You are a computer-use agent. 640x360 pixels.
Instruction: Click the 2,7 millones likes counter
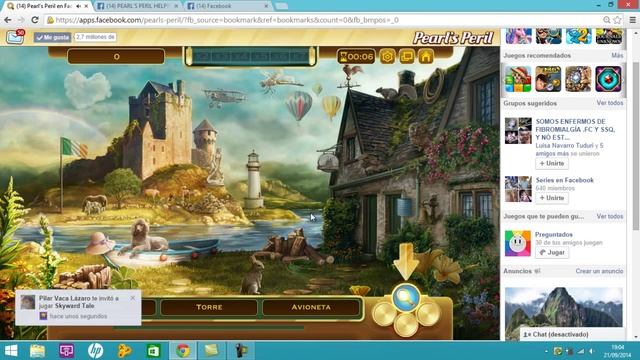[95, 37]
